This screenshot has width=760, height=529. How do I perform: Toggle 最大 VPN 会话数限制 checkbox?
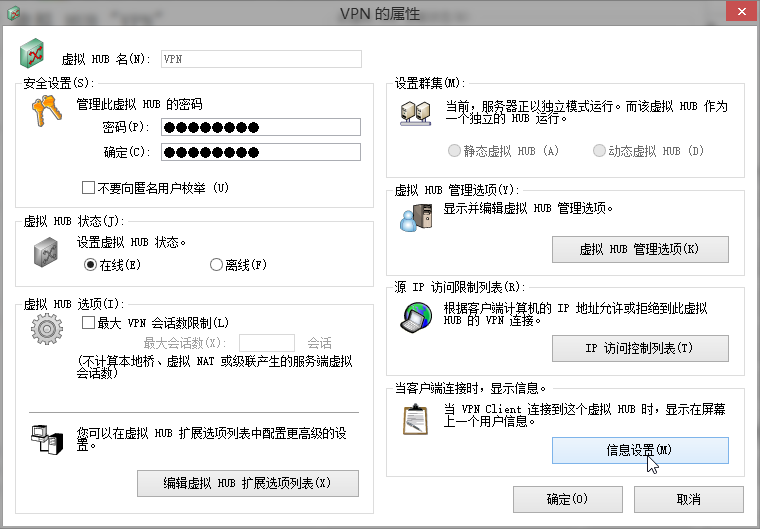pos(88,323)
